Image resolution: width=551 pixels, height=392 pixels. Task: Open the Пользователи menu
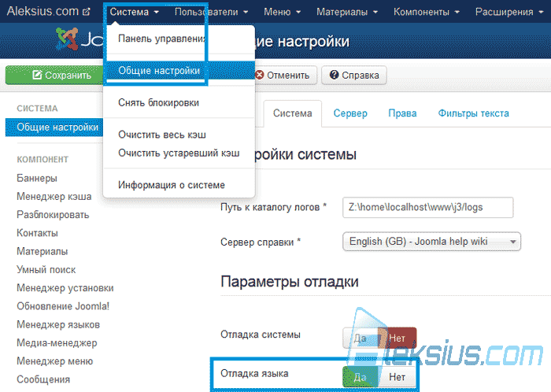point(211,12)
